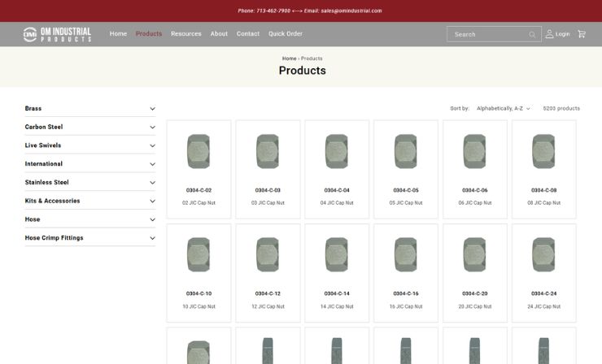Open the Quick Order menu item
The height and width of the screenshot is (364, 602).
tap(286, 34)
